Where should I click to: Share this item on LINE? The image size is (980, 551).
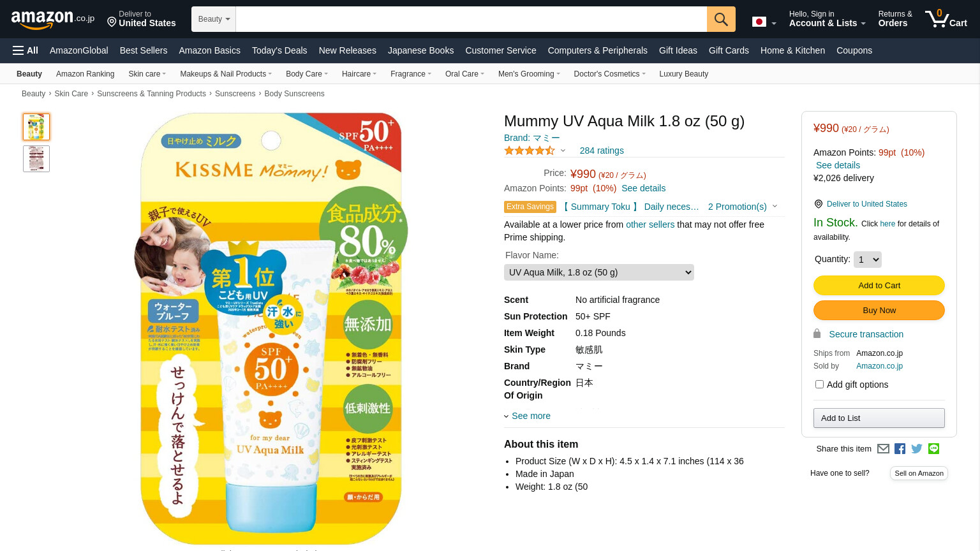point(934,448)
